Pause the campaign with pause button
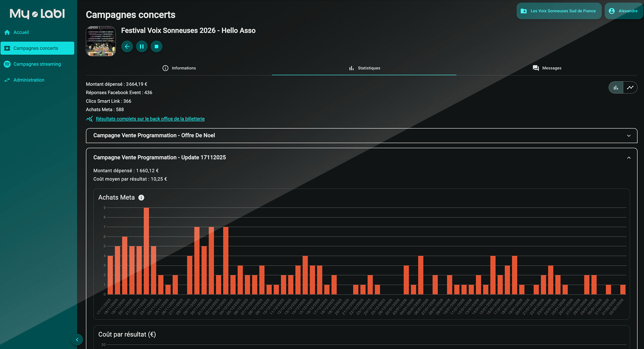This screenshot has height=349, width=644. tap(142, 47)
